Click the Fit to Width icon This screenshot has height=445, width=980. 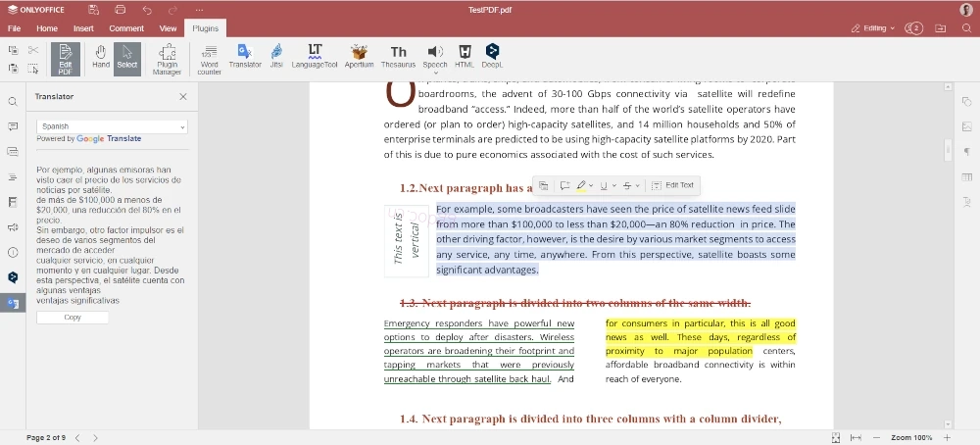point(857,438)
